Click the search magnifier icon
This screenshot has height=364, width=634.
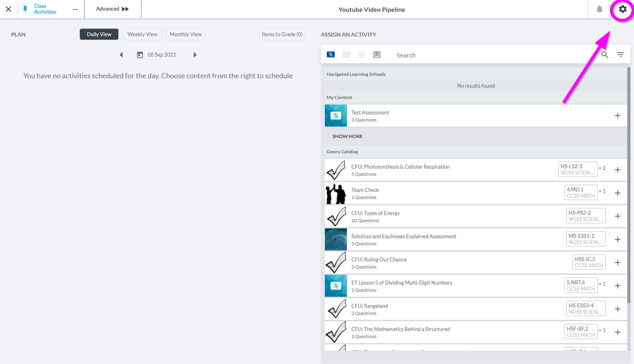605,55
